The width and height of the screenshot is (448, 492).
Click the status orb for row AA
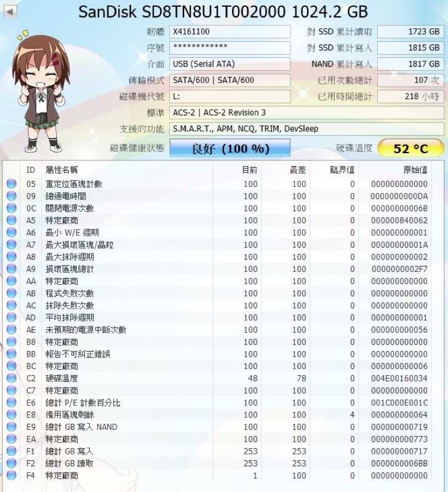click(11, 281)
